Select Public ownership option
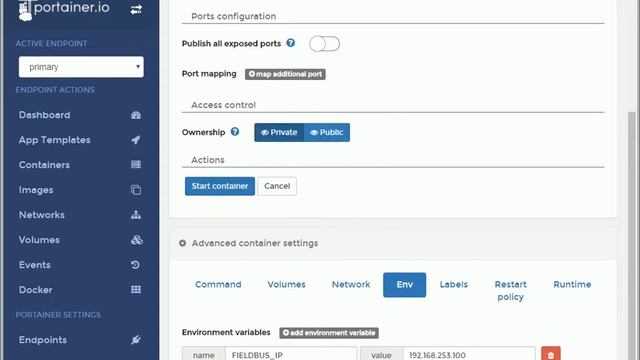This screenshot has width=640, height=360. [327, 133]
